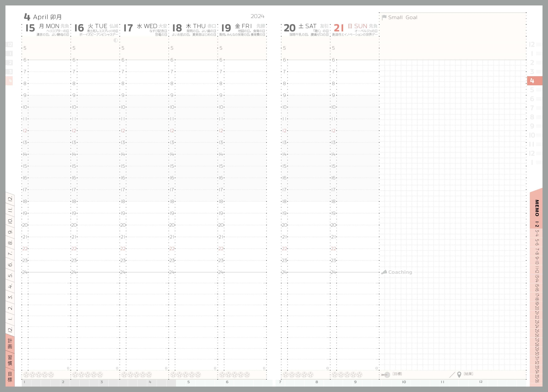Click the 9 hour label in Thursday column

[x=172, y=95]
